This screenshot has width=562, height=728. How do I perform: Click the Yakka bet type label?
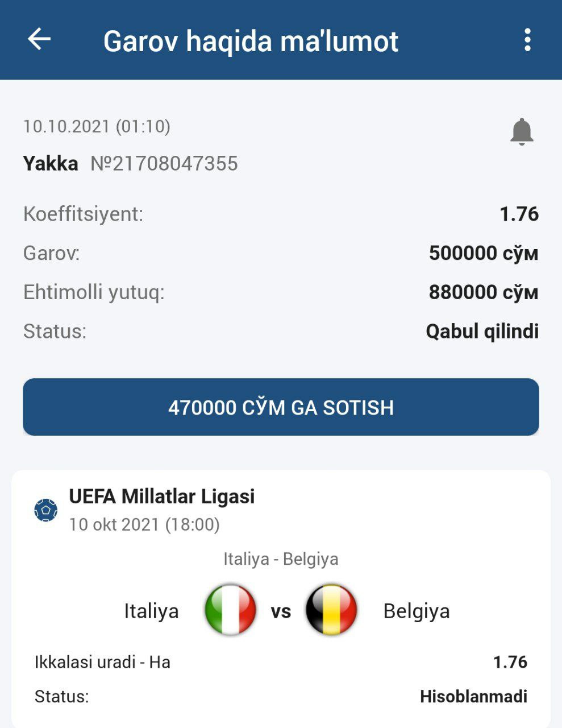[51, 164]
